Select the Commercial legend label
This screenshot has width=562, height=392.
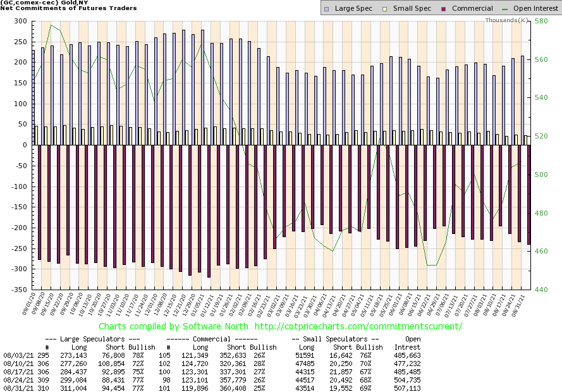point(472,9)
